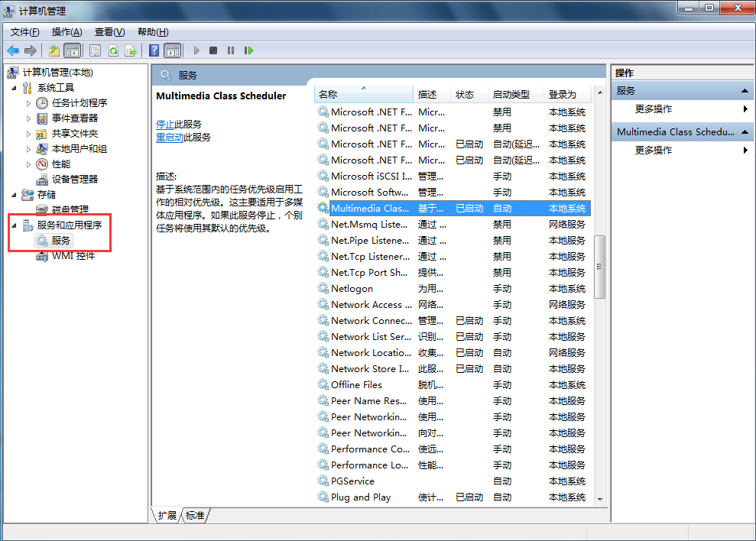Click the Back navigation arrow

(x=13, y=50)
